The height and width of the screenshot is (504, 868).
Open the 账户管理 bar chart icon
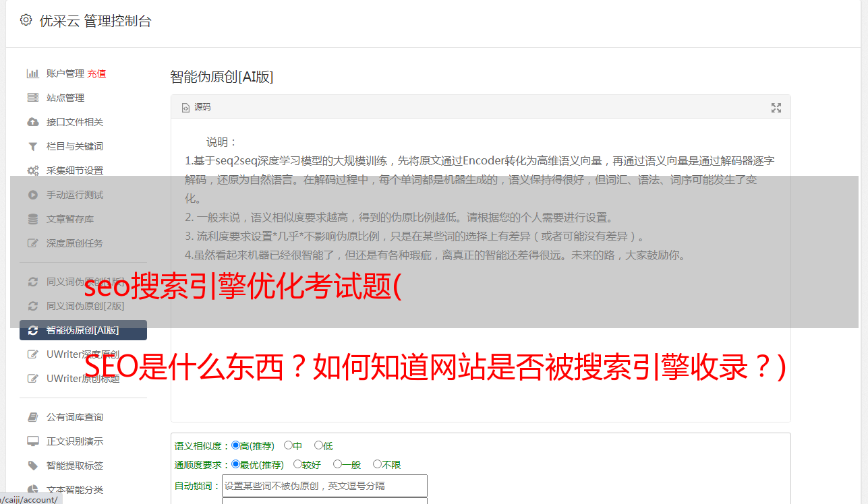coord(32,73)
